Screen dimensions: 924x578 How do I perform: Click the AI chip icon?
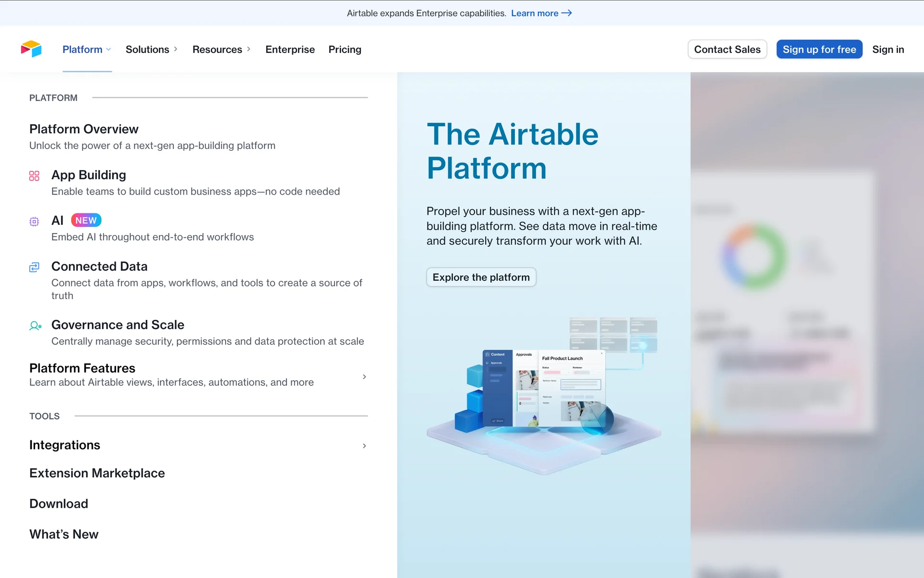pyautogui.click(x=34, y=222)
